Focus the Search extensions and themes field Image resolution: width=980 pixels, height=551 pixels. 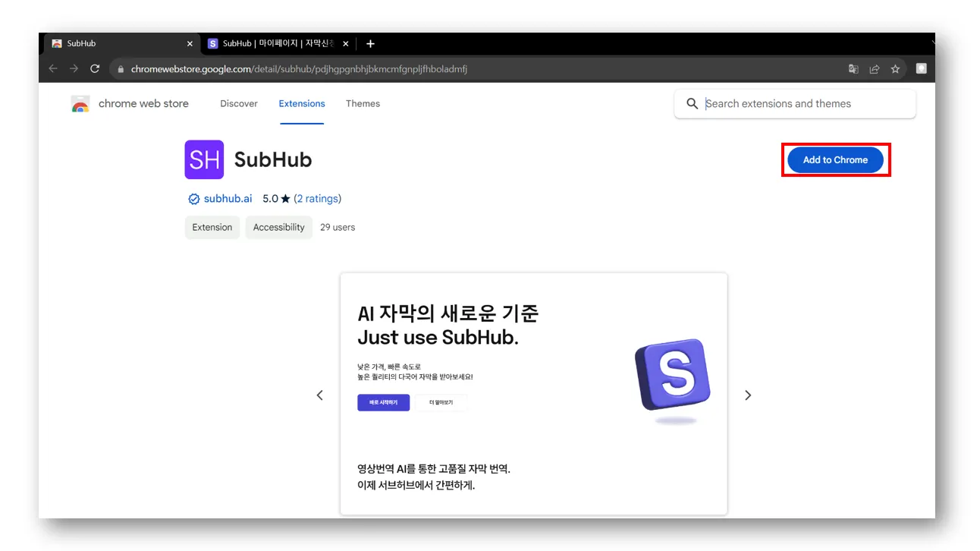(795, 104)
